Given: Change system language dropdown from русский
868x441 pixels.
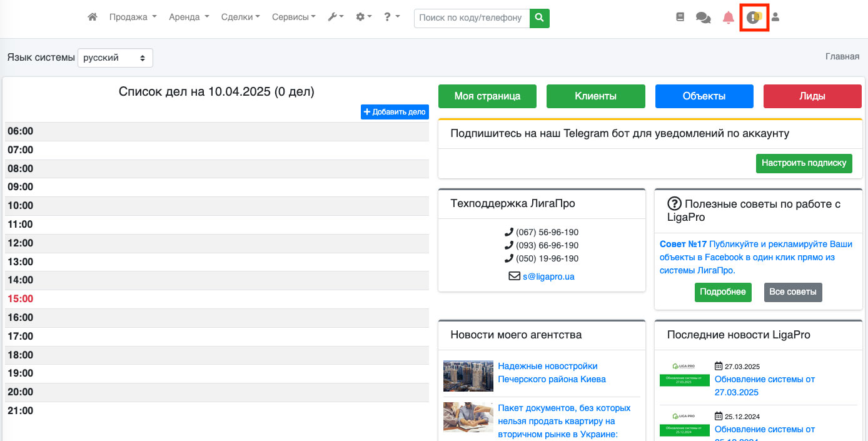Looking at the screenshot, I should (116, 58).
